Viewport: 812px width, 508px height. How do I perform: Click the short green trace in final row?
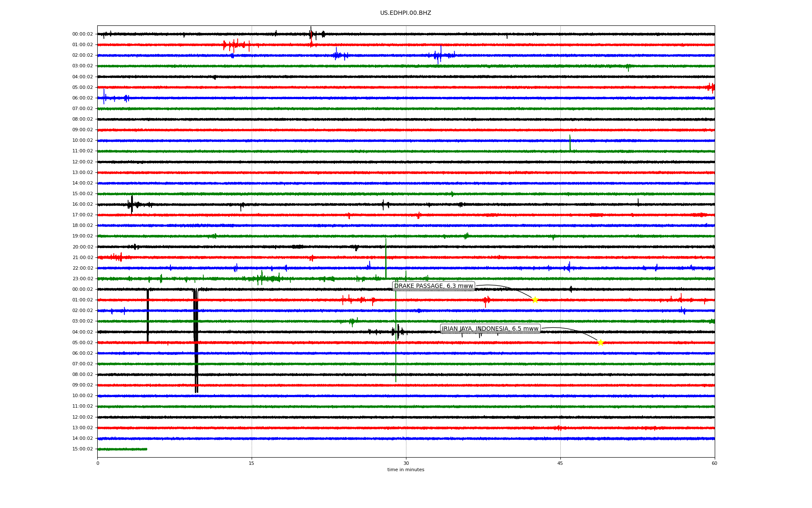tap(122, 449)
